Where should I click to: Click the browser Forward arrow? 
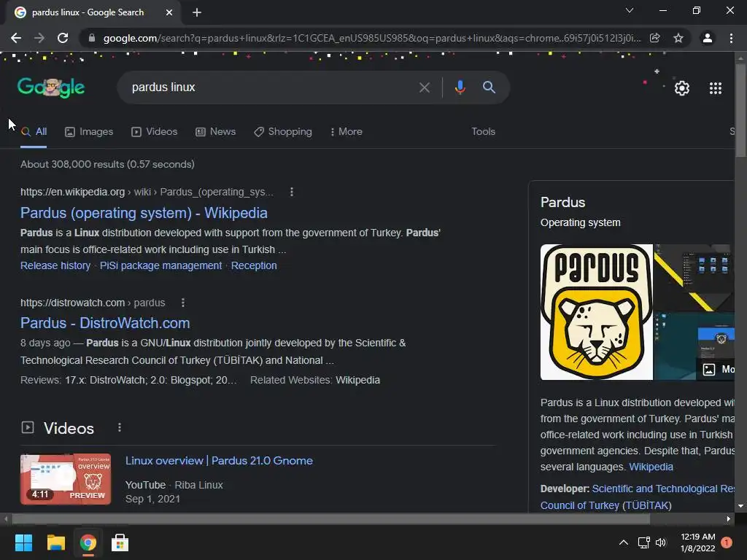tap(39, 38)
